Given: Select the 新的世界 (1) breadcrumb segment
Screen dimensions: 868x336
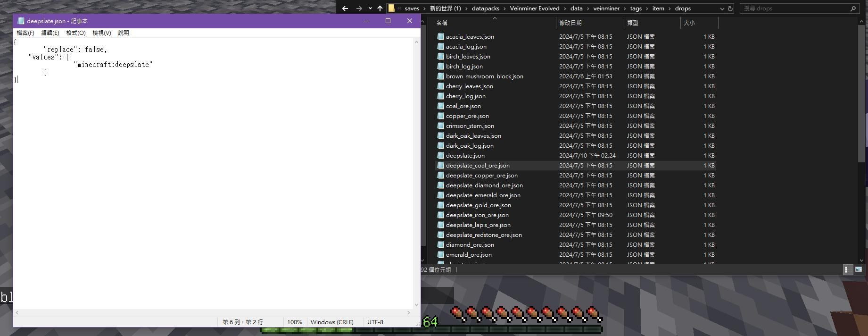Looking at the screenshot, I should [445, 8].
